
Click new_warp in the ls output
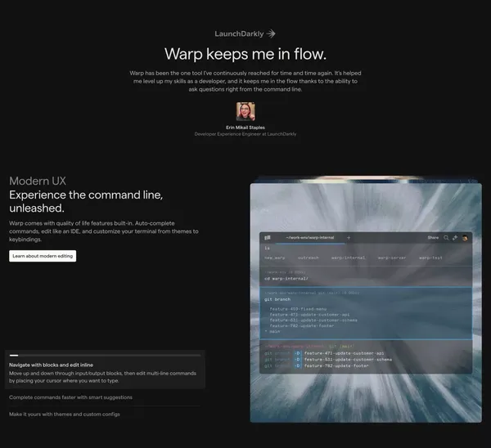[x=275, y=258]
